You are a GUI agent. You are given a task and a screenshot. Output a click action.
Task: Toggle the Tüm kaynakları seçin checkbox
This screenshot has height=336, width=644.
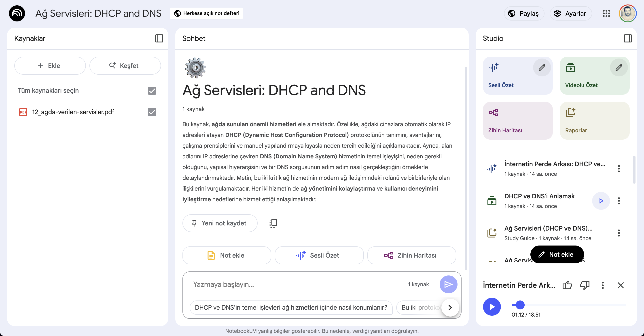[x=152, y=91]
